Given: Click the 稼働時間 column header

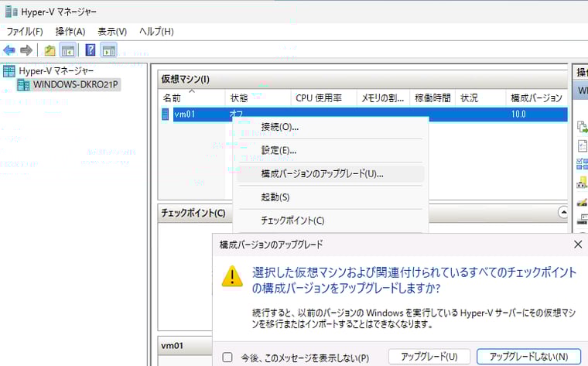Looking at the screenshot, I should 432,98.
